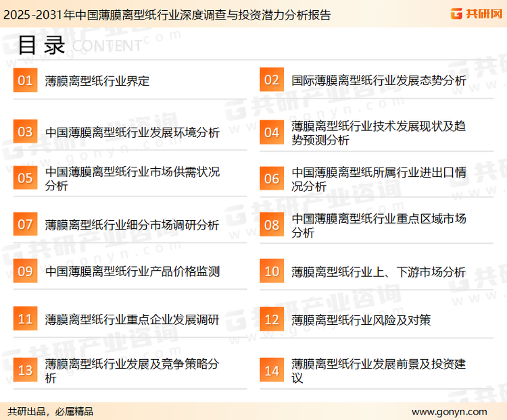Select 薄膜离型纸行业细分市场调研分析 entry

click(x=132, y=225)
